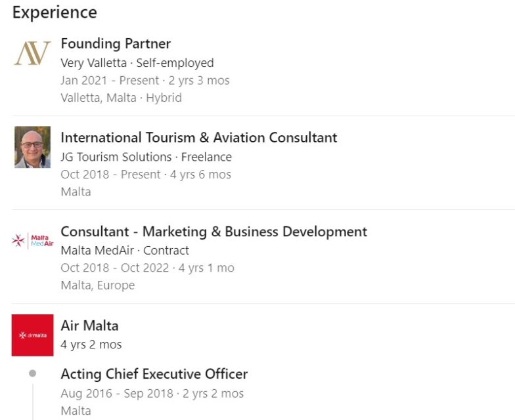Click the Valletta, Malta · Hybrid location text
The image size is (515, 420).
pyautogui.click(x=121, y=98)
